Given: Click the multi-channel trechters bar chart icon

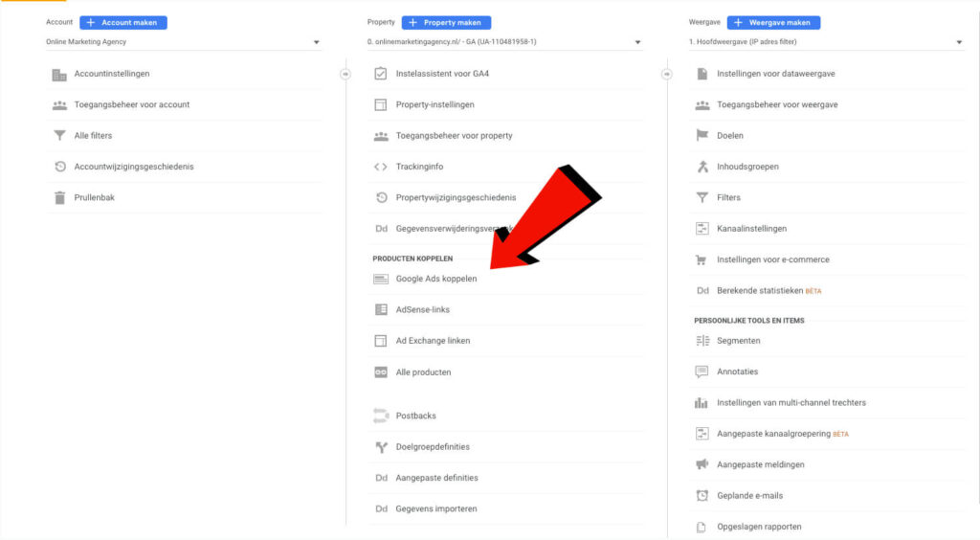Looking at the screenshot, I should 702,403.
